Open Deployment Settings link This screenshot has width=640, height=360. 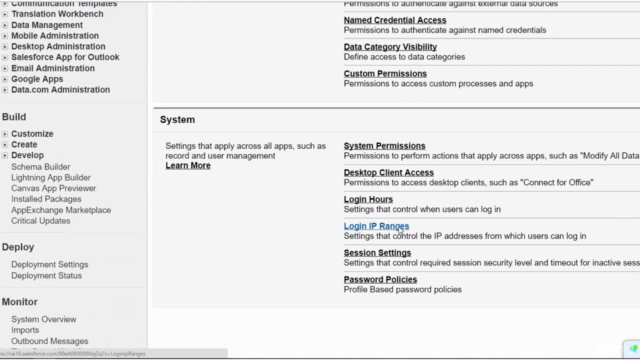pyautogui.click(x=50, y=264)
